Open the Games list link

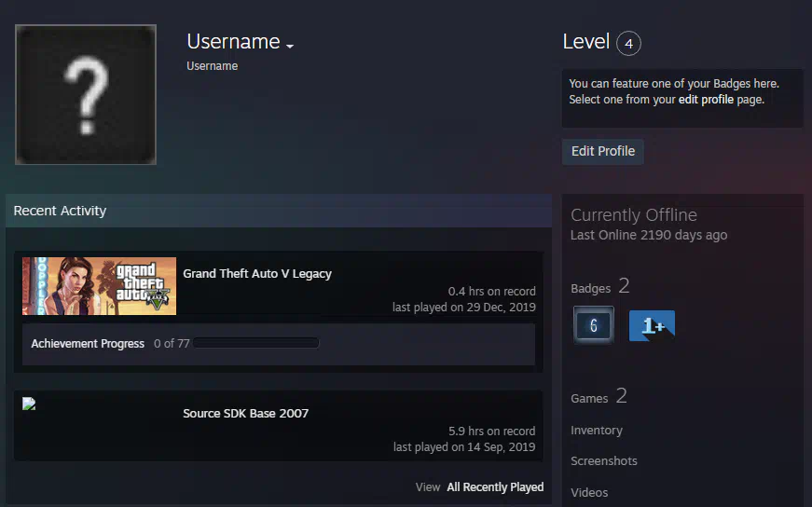click(589, 399)
